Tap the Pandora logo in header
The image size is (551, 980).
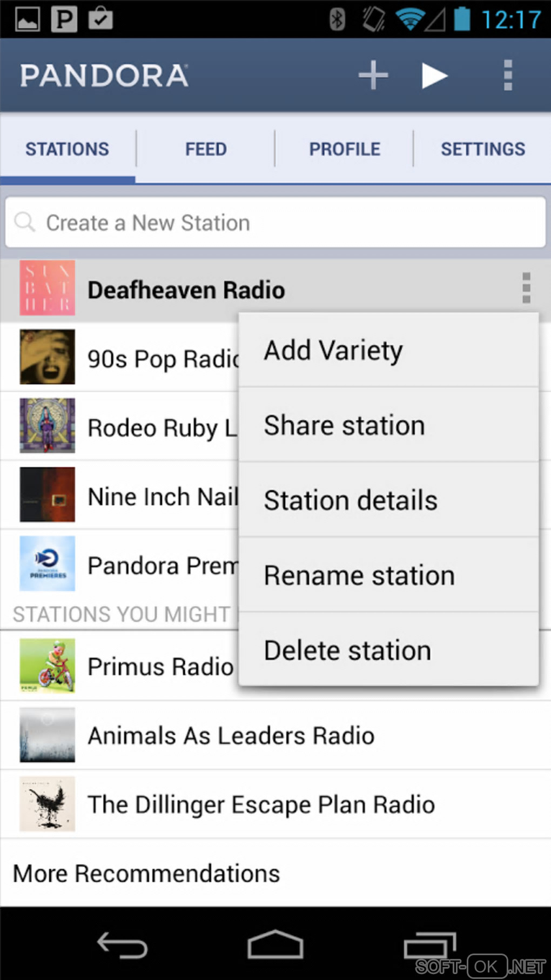point(104,76)
